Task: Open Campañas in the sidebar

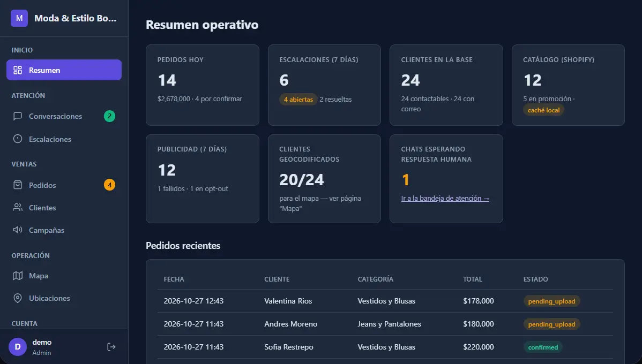Action: [x=64, y=230]
